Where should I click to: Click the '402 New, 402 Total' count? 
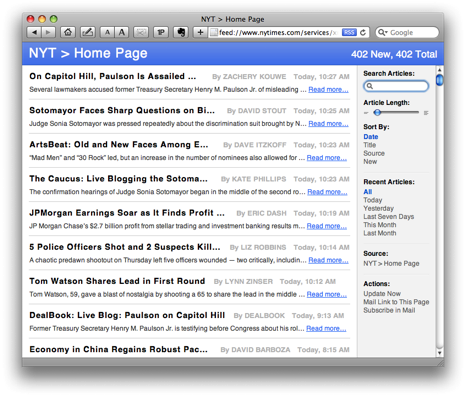[394, 54]
